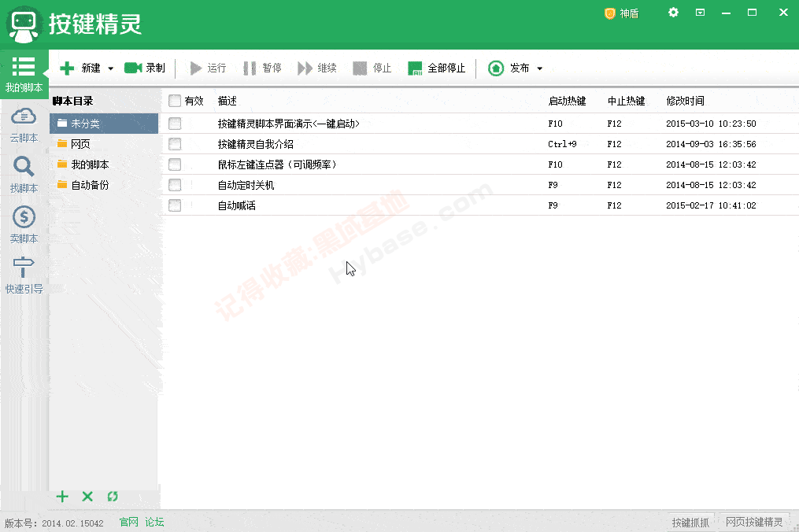Screen dimensions: 799x532
Task: Click the Ctrl+9 start hotkey cell
Action: [562, 144]
